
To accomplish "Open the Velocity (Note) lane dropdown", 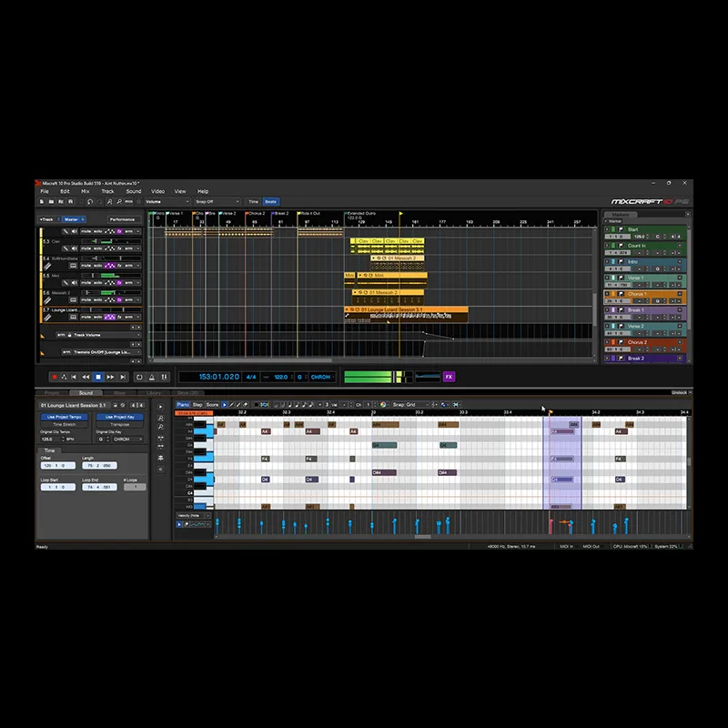I will (193, 515).
